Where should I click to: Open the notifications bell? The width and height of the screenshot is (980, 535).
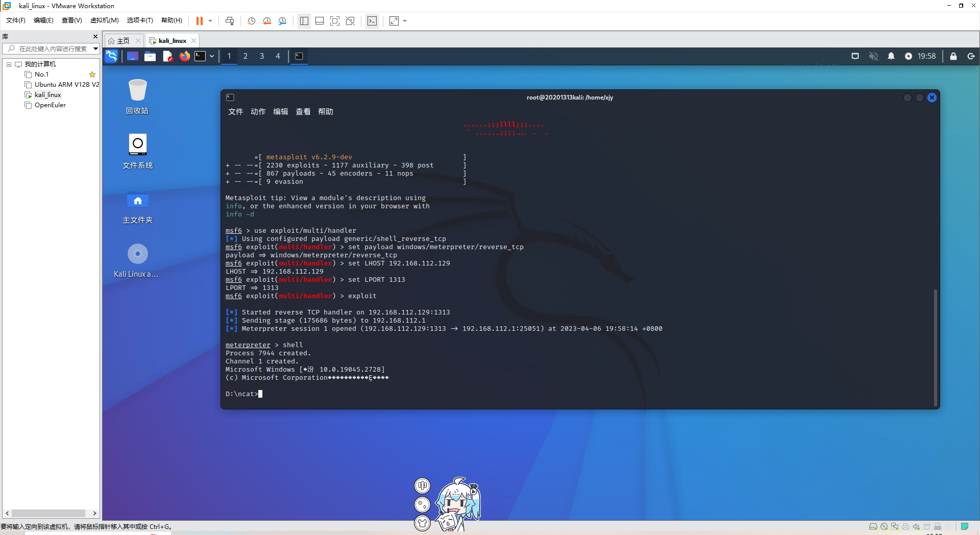[891, 56]
